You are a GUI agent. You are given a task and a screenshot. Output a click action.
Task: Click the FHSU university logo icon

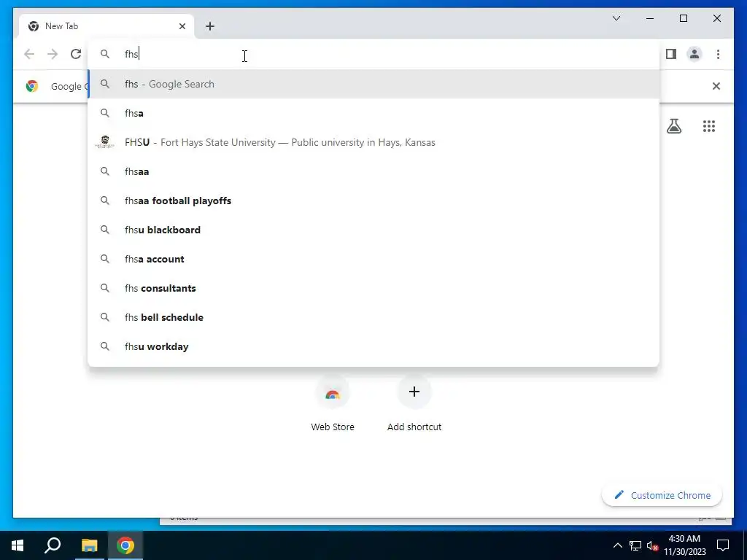click(x=105, y=142)
